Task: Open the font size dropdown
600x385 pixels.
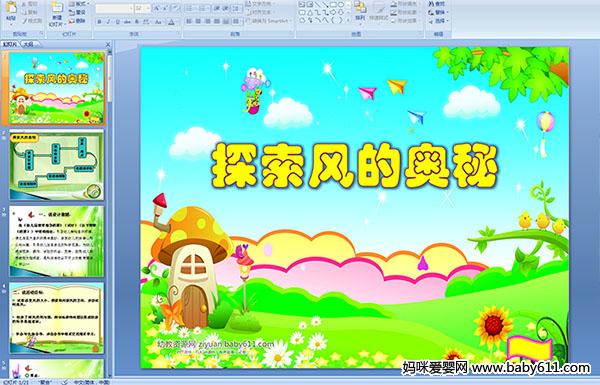Action: pyautogui.click(x=142, y=8)
